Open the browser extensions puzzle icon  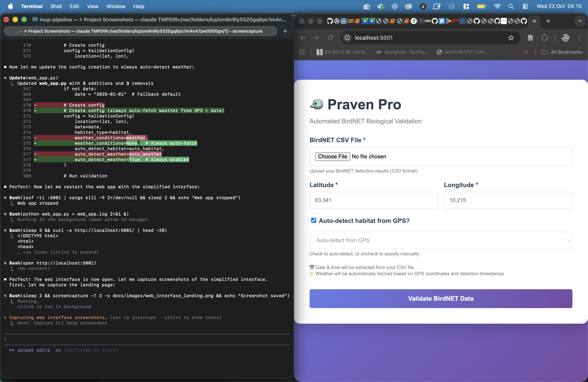[545, 38]
